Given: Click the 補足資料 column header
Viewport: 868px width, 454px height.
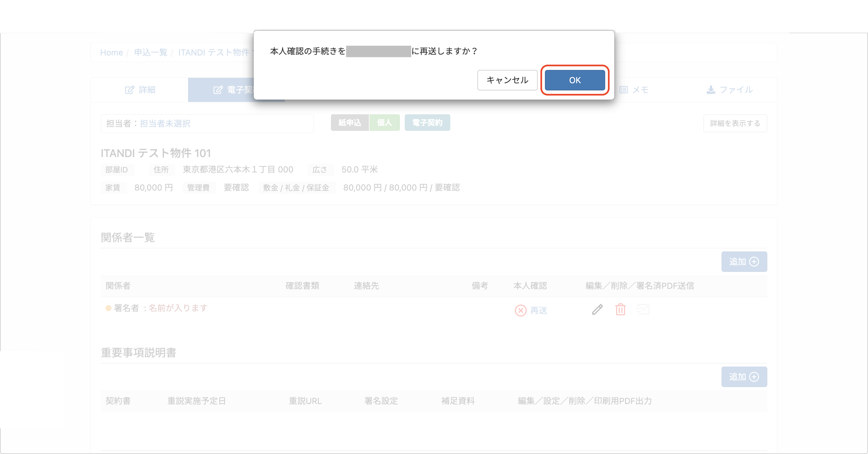Looking at the screenshot, I should click(458, 401).
